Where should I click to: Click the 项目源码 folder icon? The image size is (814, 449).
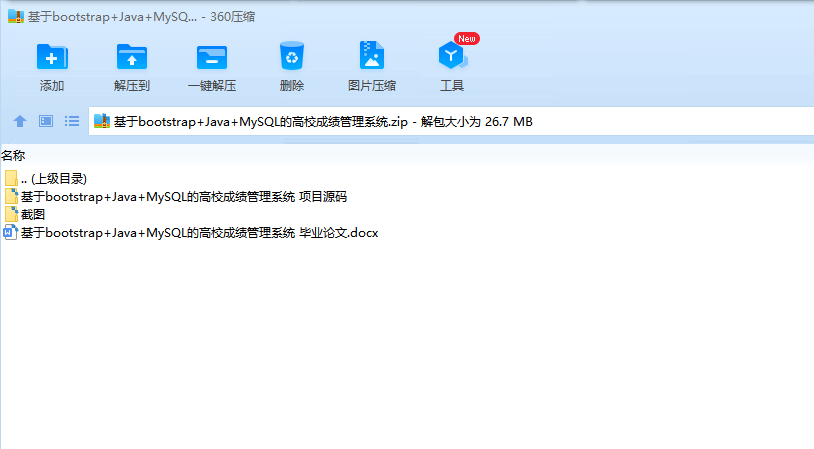pyautogui.click(x=11, y=196)
